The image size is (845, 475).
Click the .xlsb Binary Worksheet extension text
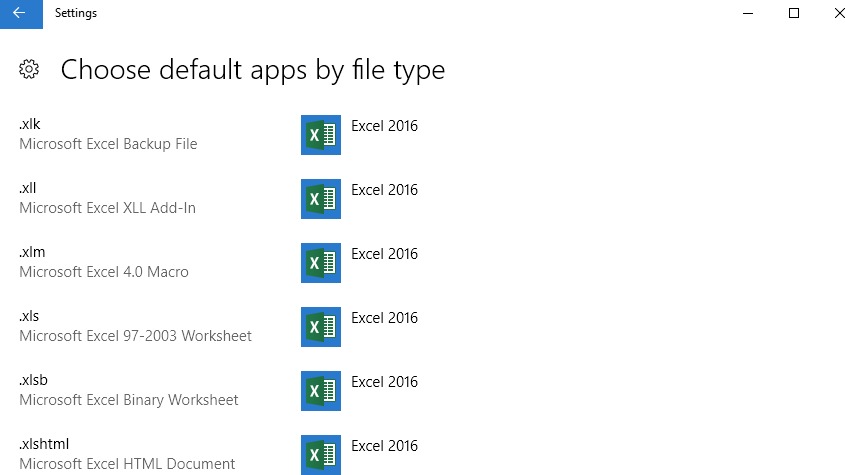(33, 380)
